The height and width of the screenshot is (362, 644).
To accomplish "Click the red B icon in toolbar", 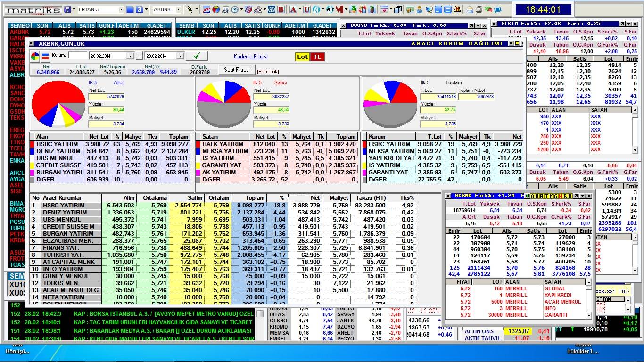I will point(281,9).
